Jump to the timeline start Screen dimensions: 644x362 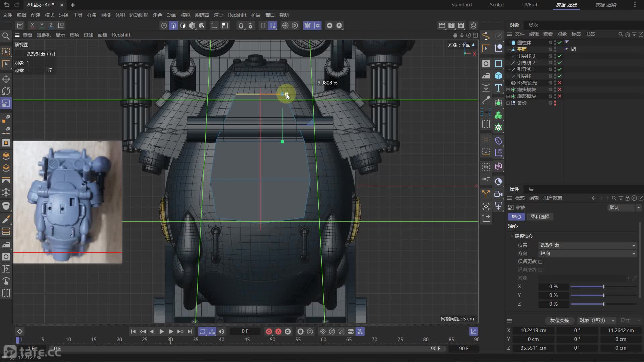coord(133,331)
